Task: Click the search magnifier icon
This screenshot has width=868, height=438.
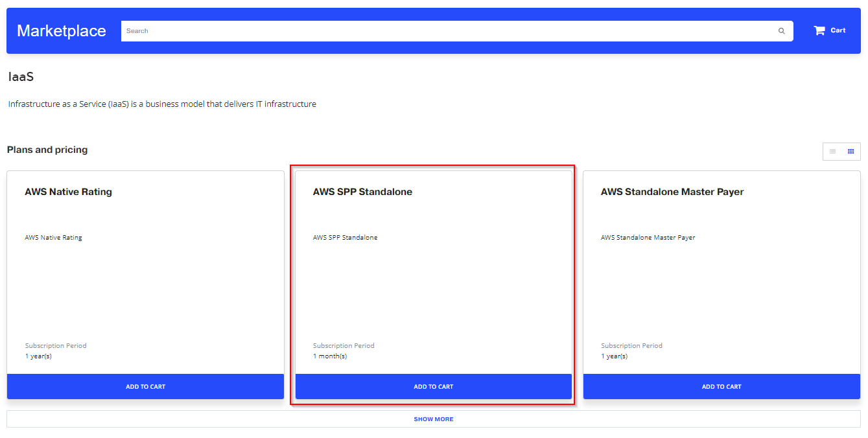Action: (781, 31)
